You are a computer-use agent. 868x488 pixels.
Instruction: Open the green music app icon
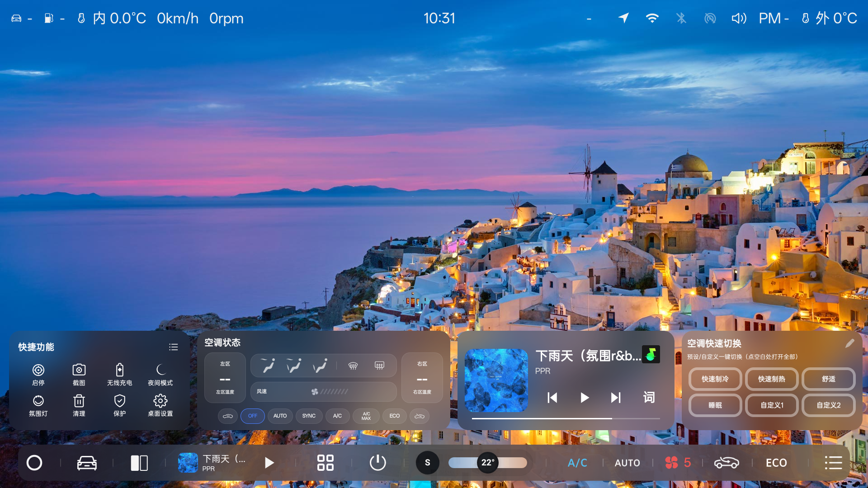pos(651,355)
